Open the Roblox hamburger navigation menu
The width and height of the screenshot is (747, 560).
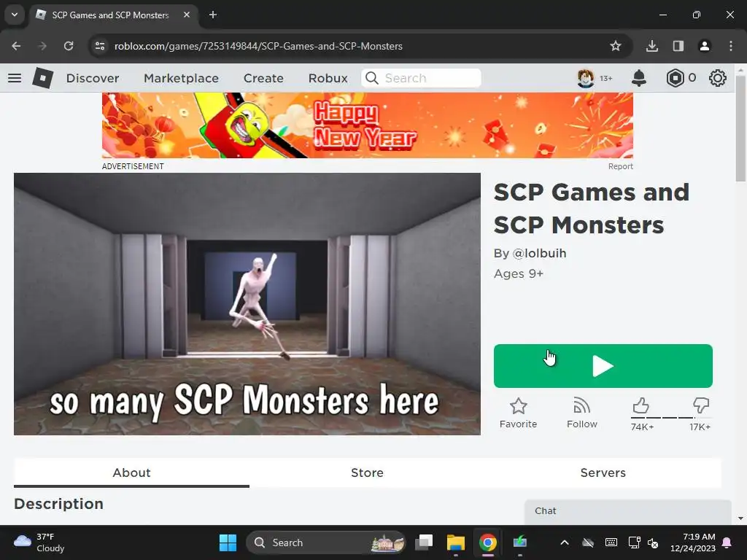tap(15, 78)
